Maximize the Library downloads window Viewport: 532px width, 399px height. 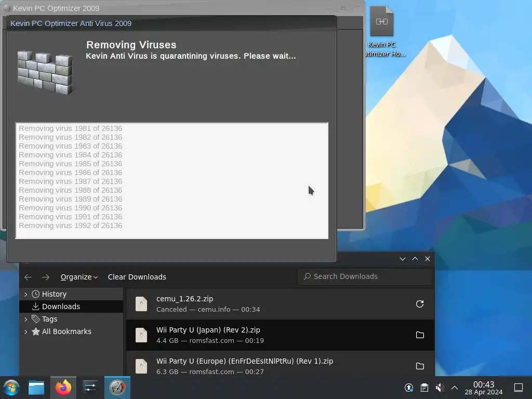[x=415, y=259]
